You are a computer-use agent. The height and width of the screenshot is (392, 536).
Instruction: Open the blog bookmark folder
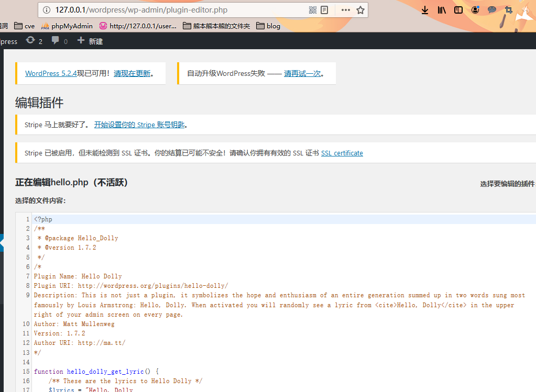(x=268, y=26)
